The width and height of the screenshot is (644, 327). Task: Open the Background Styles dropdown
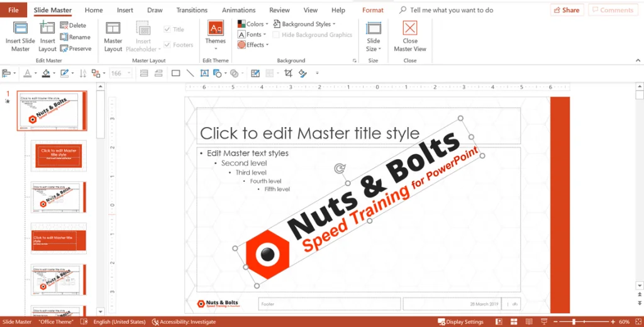[304, 25]
